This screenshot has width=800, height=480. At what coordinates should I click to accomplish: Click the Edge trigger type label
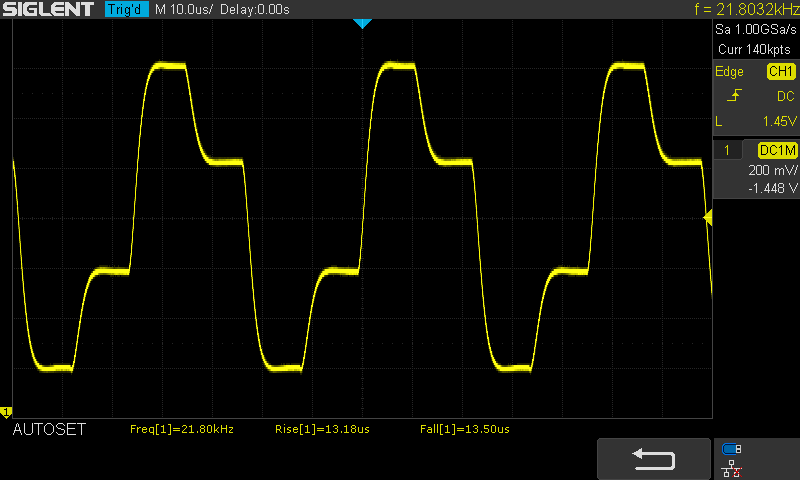point(729,71)
